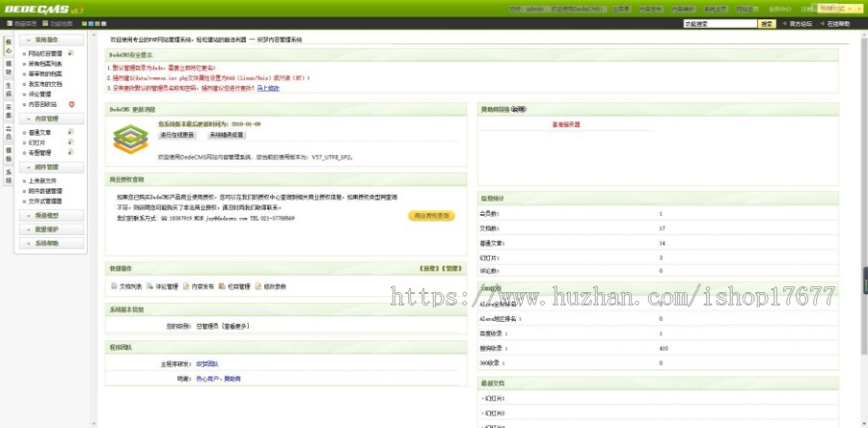Click arrow icon beside 官方论坛
This screenshot has width=868, height=428.
coord(784,24)
